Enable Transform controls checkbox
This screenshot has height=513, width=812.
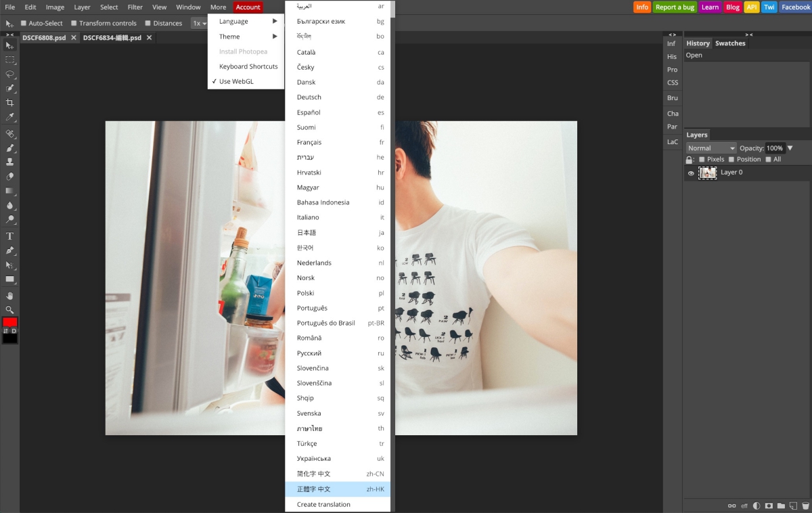coord(74,23)
